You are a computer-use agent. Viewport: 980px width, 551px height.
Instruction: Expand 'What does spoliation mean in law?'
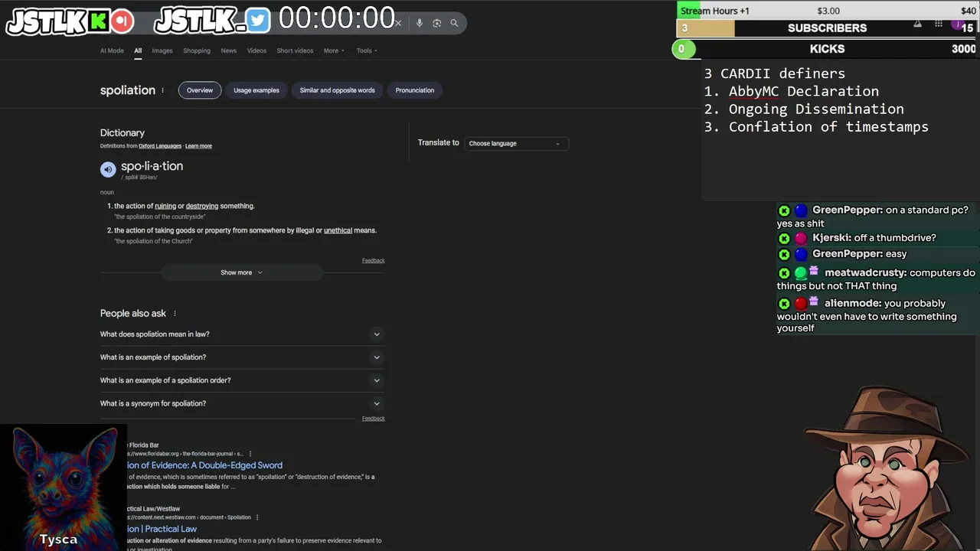pyautogui.click(x=241, y=334)
